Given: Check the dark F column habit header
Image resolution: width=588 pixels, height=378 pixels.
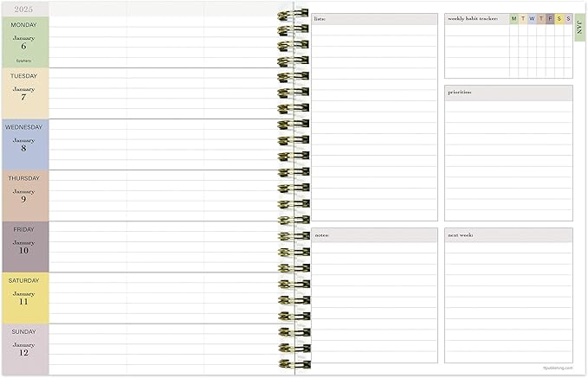Looking at the screenshot, I should pyautogui.click(x=550, y=18).
